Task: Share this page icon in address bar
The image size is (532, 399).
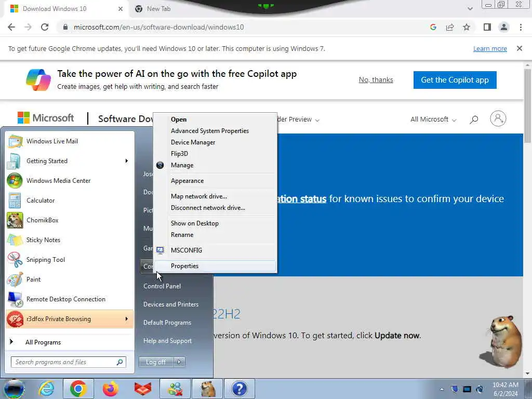Action: (450, 27)
